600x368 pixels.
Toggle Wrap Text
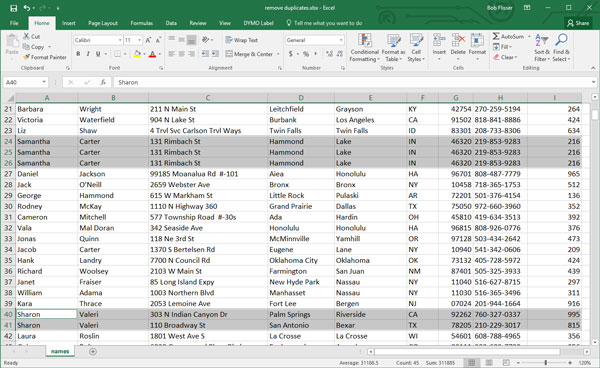[x=241, y=40]
